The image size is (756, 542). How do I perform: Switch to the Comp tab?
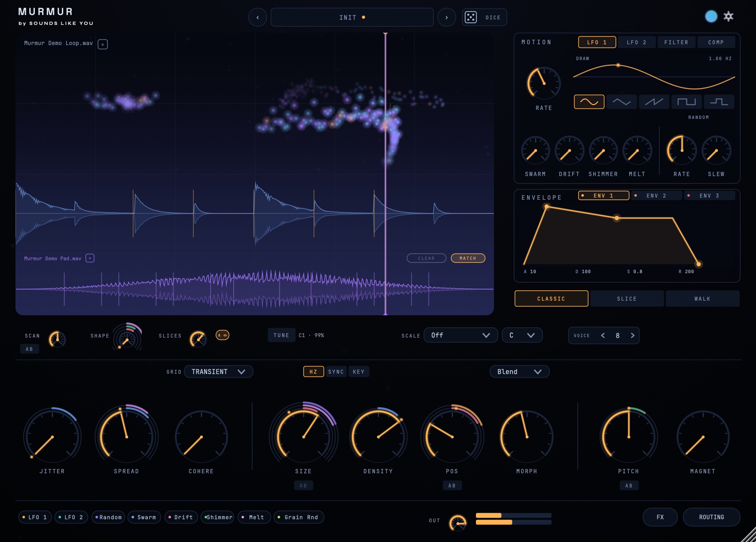716,42
